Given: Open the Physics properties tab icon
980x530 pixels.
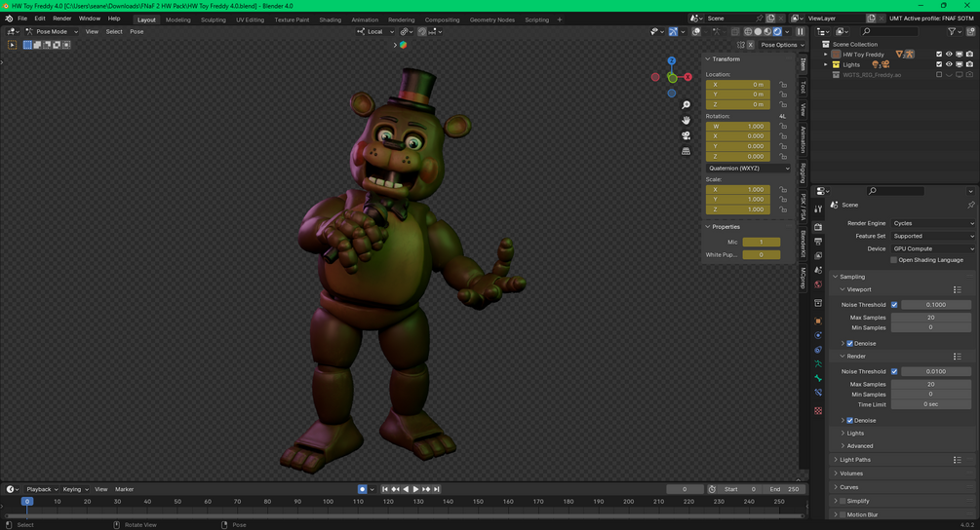Looking at the screenshot, I should [818, 335].
